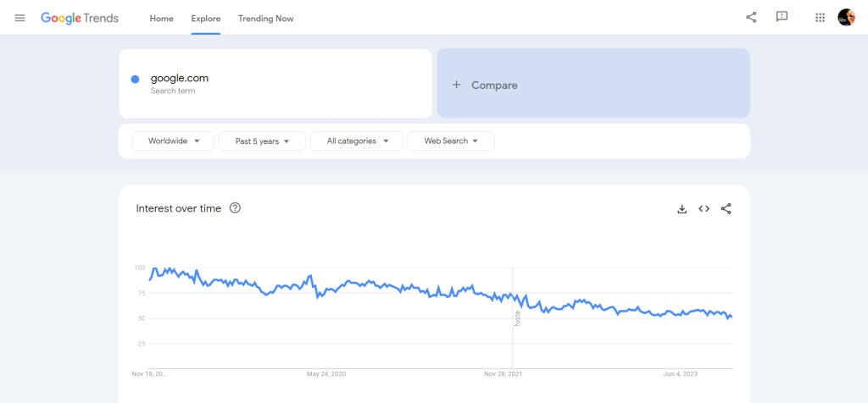Image resolution: width=868 pixels, height=403 pixels.
Task: Open the Web Search type dropdown
Action: pyautogui.click(x=451, y=141)
